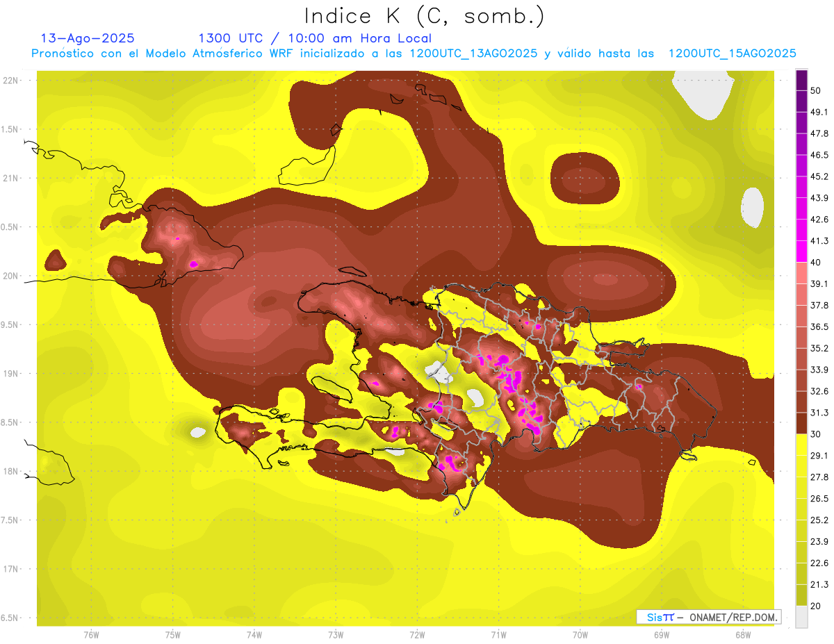Viewport: 834px width, 644px height.
Task: Click latitude label "18N"
Action: click(x=10, y=471)
